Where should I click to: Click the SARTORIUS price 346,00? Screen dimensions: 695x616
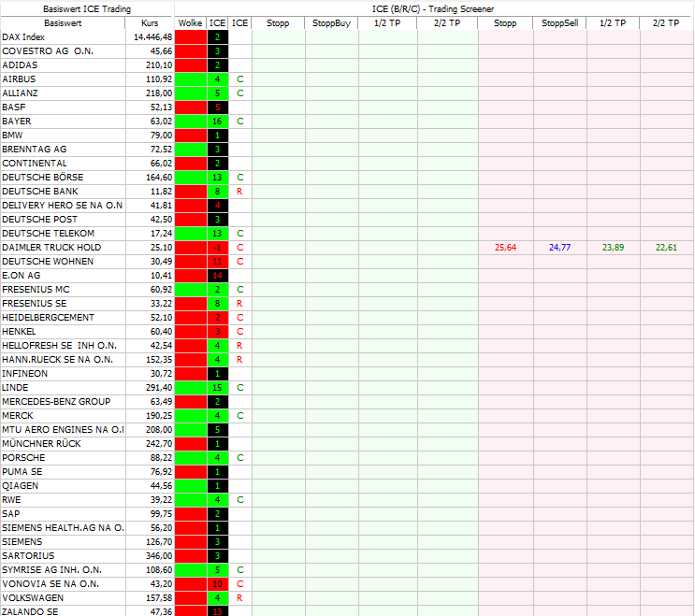[159, 556]
